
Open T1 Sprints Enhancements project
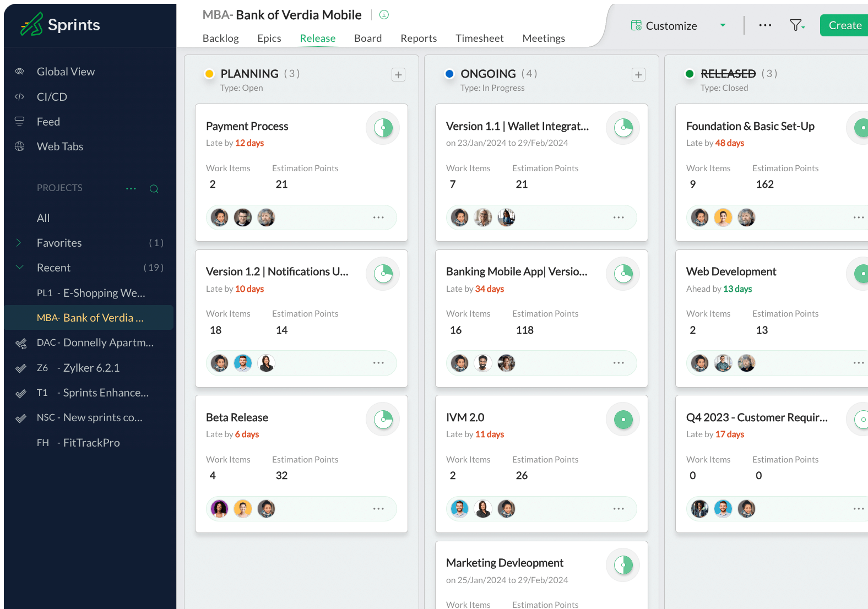pos(93,393)
